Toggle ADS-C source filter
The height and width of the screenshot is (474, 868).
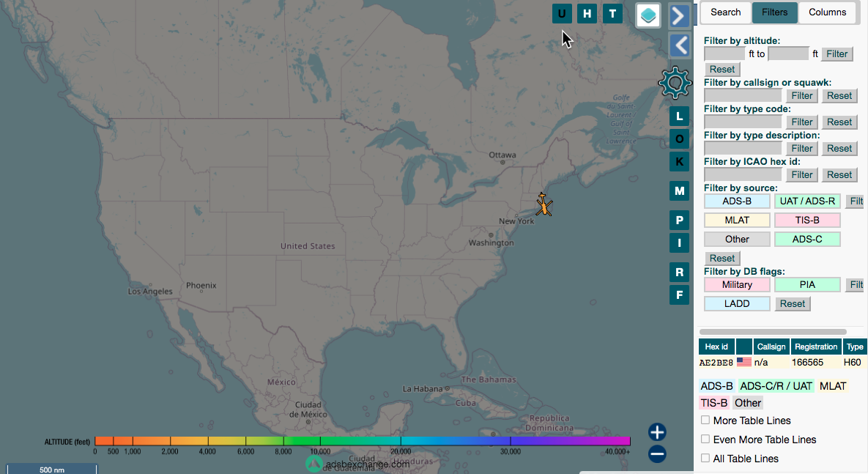point(807,240)
